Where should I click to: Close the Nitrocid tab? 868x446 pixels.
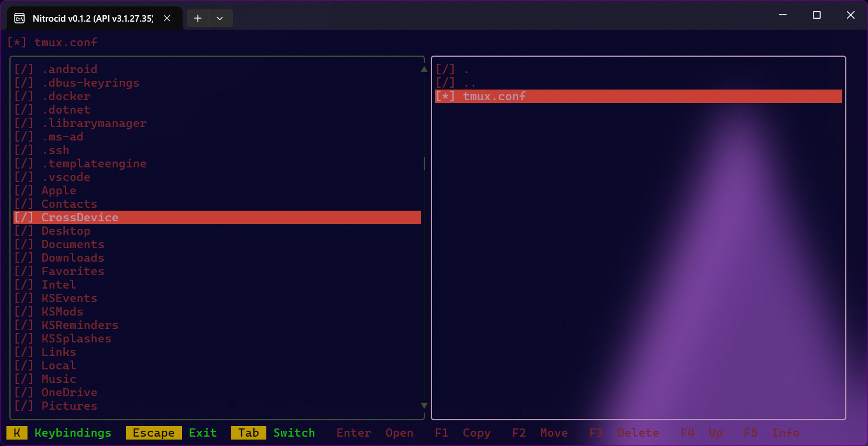(x=167, y=18)
